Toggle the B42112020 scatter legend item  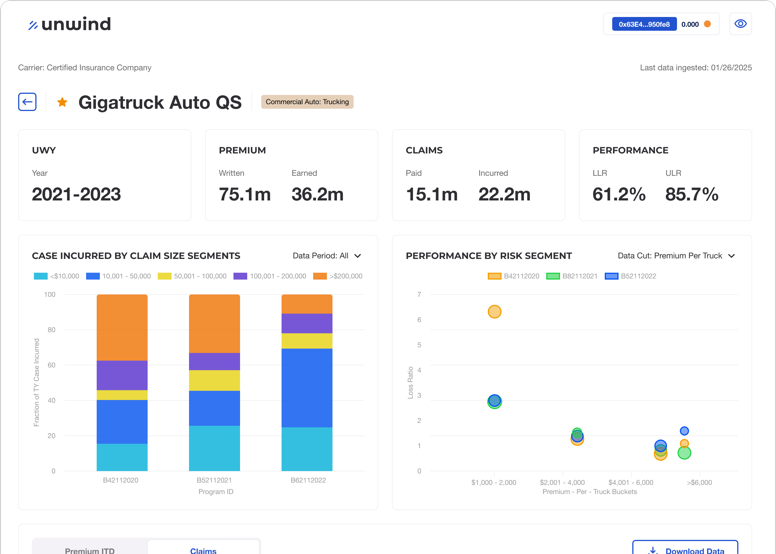514,276
